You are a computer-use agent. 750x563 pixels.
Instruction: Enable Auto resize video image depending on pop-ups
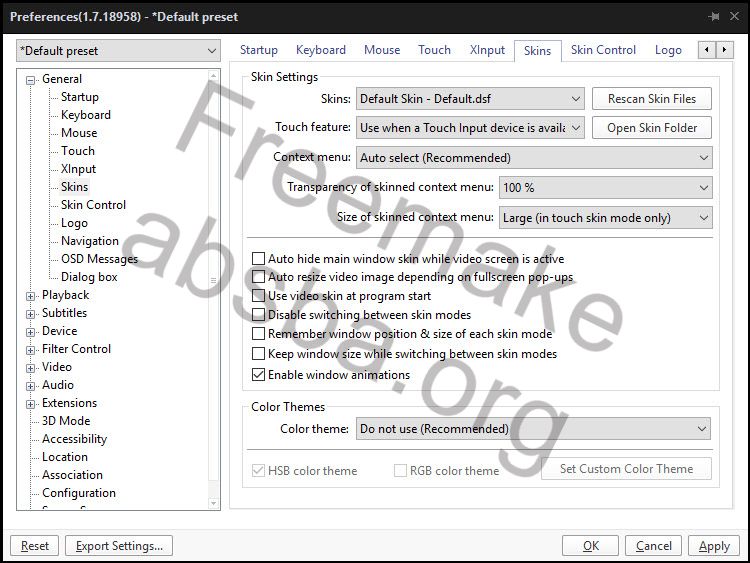tap(258, 277)
